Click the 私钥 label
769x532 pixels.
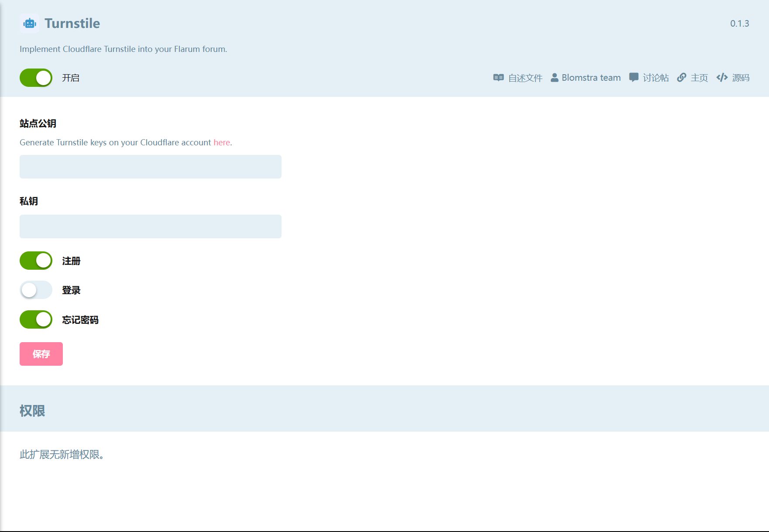[29, 201]
